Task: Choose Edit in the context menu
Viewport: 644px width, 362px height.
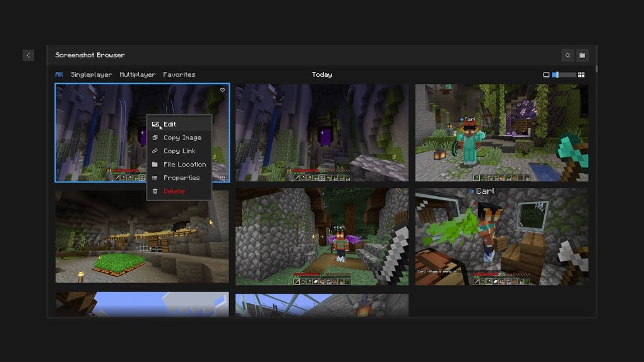Action: click(179, 124)
